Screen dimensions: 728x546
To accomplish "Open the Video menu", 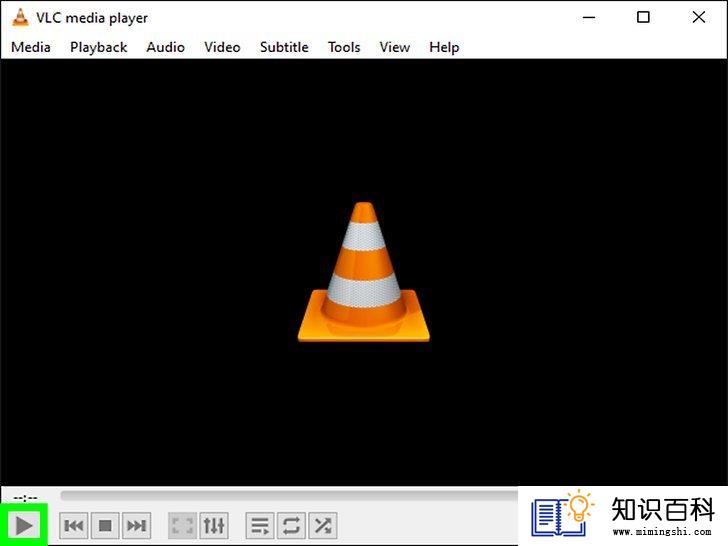I will (x=222, y=47).
